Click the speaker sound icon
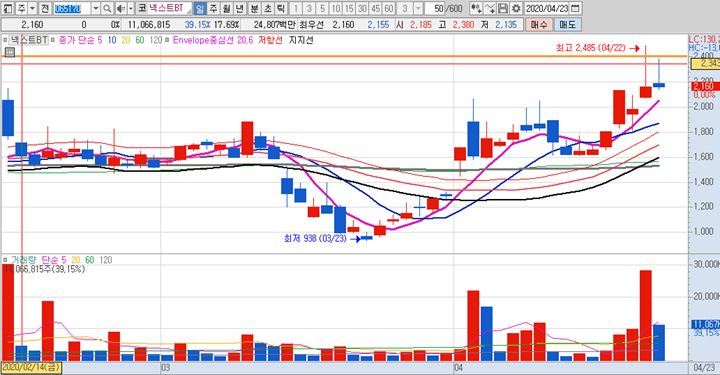Viewport: 720px width, 375px height. 120,8
